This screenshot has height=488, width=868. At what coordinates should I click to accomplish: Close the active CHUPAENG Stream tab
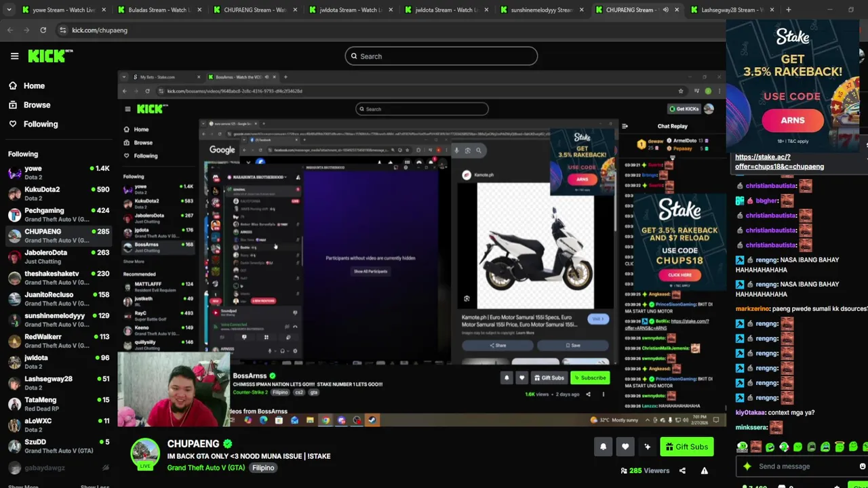(677, 9)
